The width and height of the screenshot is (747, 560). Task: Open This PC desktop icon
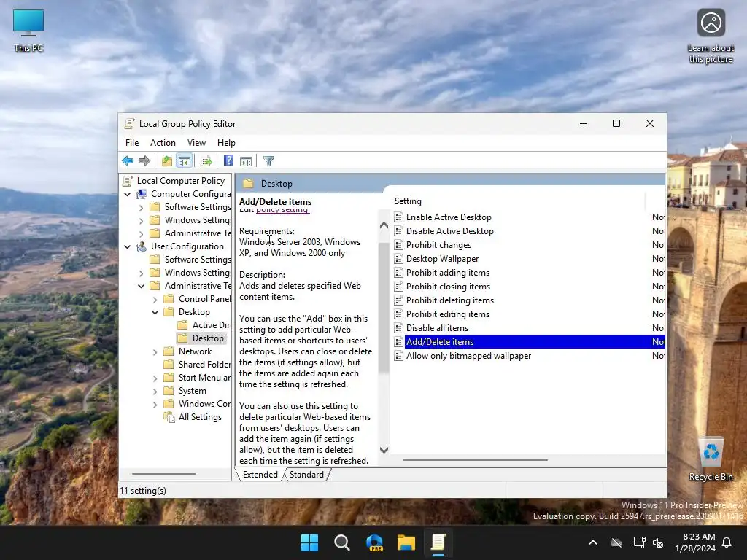point(28,31)
